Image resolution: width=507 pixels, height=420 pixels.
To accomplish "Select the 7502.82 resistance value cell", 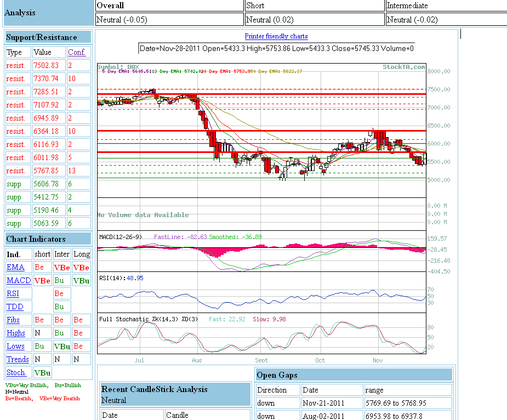I will pyautogui.click(x=46, y=66).
